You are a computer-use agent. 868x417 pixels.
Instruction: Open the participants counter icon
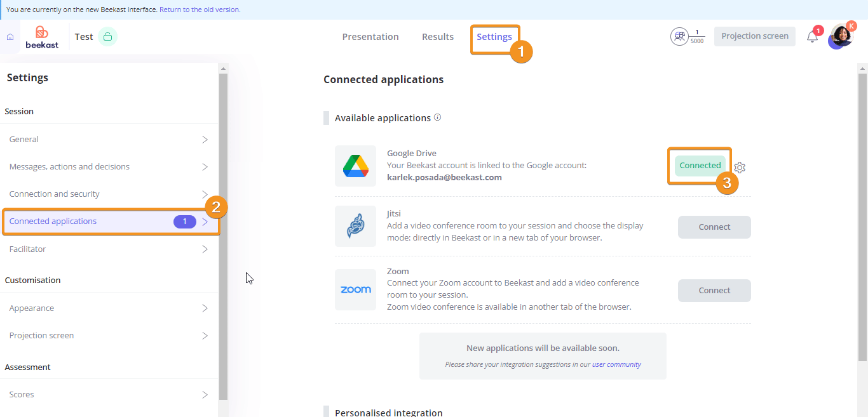coord(679,37)
